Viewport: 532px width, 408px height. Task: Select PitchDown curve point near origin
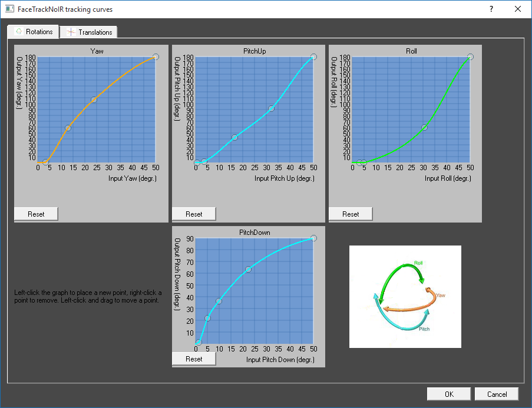pos(199,342)
